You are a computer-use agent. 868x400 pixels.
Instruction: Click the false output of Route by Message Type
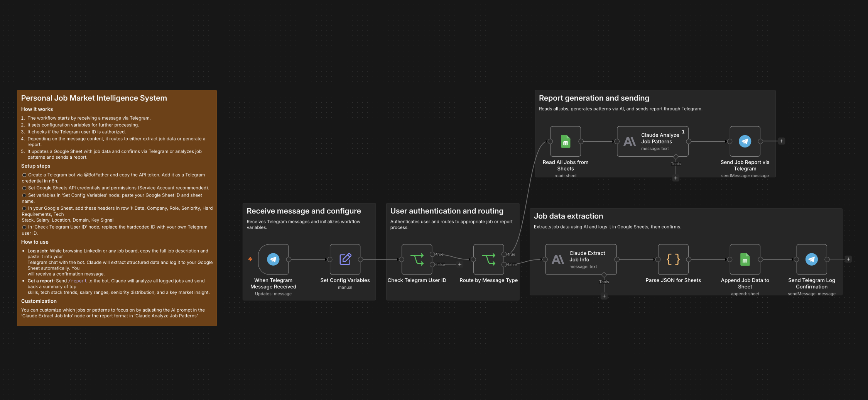click(504, 264)
